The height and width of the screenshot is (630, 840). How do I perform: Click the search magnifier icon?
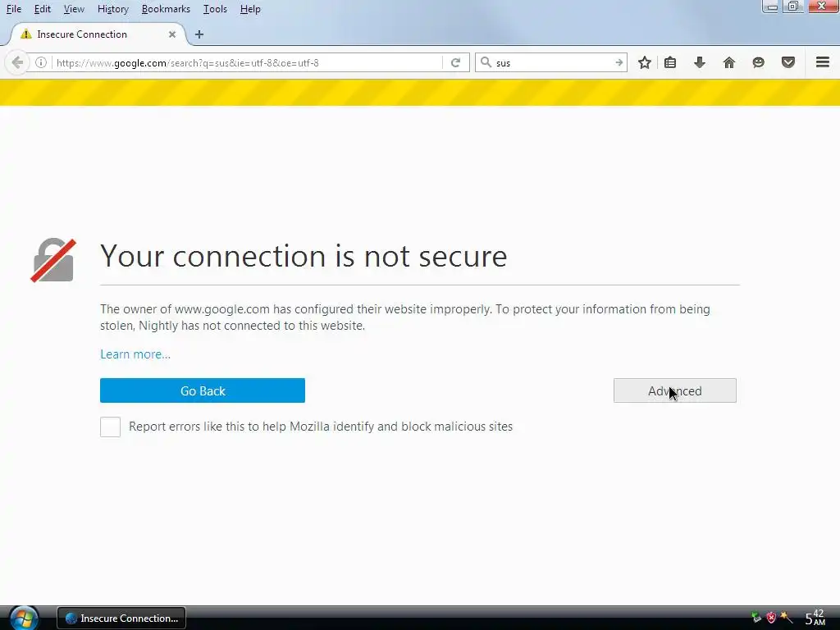486,62
